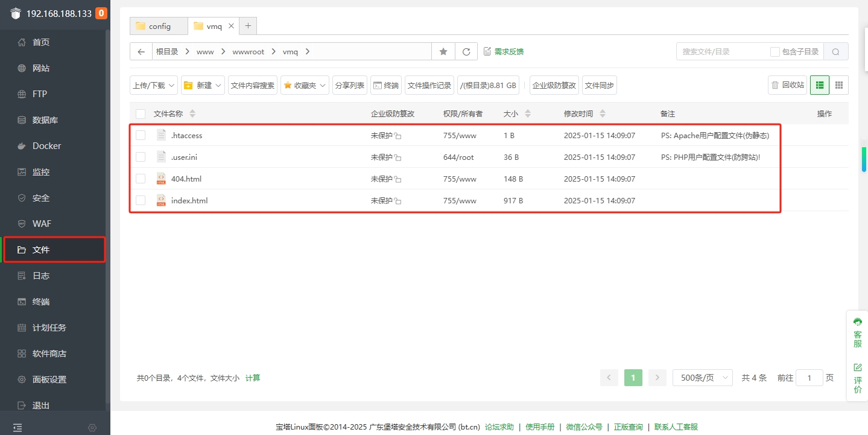Click the page number input field
This screenshot has width=868, height=435.
coord(809,377)
